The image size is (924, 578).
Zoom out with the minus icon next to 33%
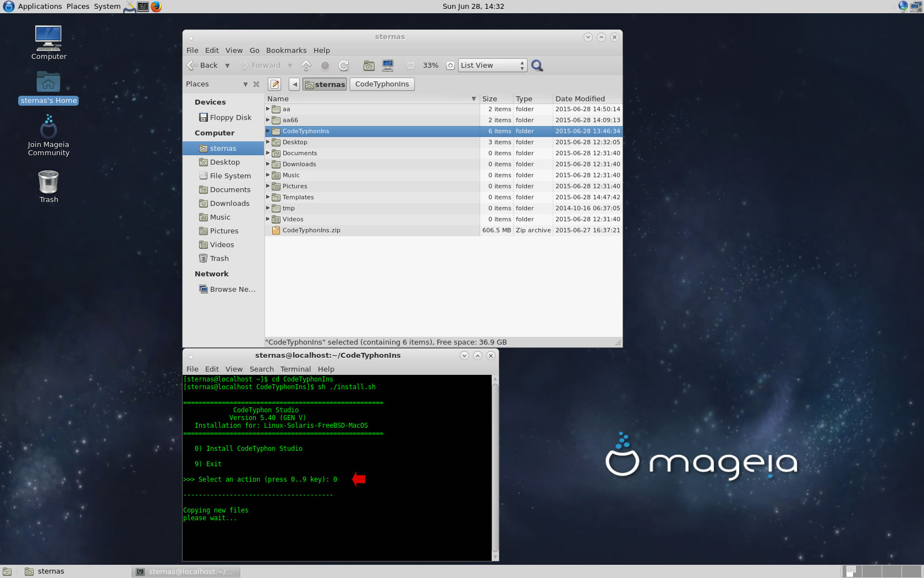[x=410, y=66]
